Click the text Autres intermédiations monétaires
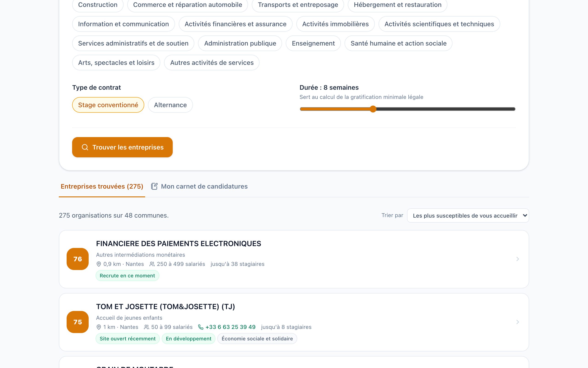 pyautogui.click(x=140, y=255)
